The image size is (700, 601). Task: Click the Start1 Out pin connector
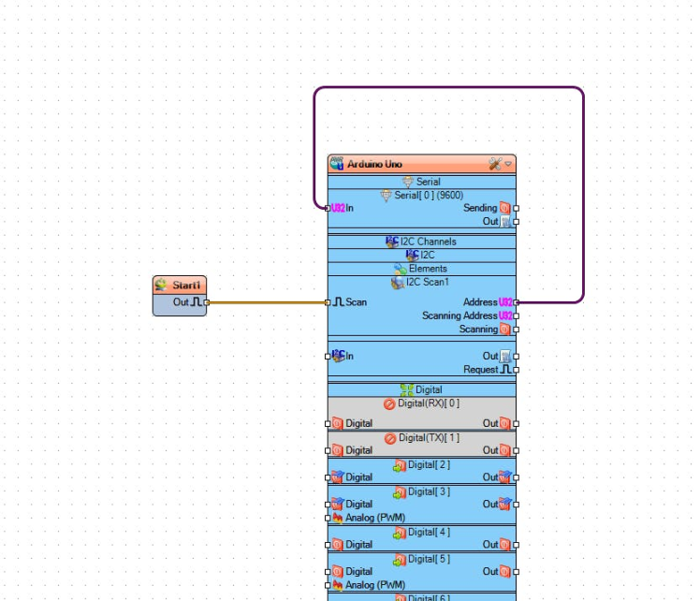coord(207,302)
